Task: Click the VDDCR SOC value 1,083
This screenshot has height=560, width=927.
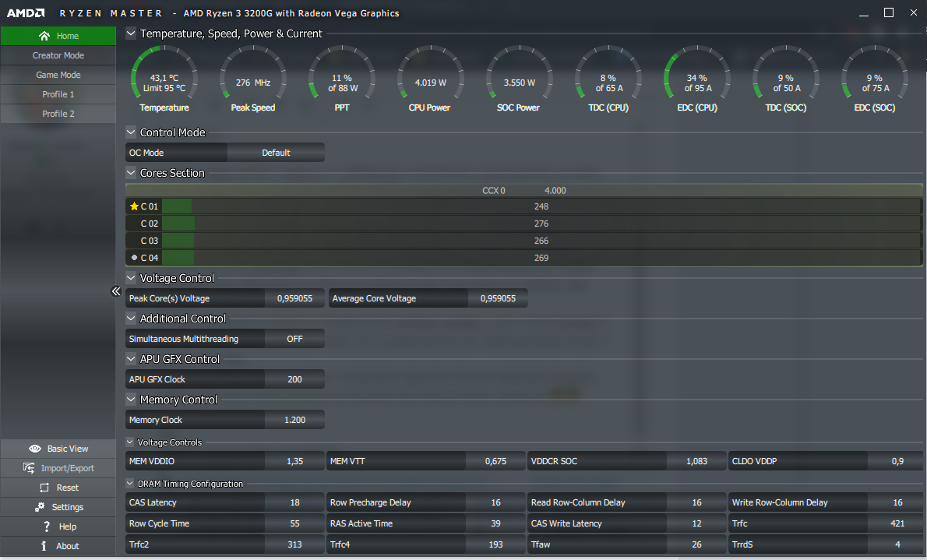Action: (696, 461)
